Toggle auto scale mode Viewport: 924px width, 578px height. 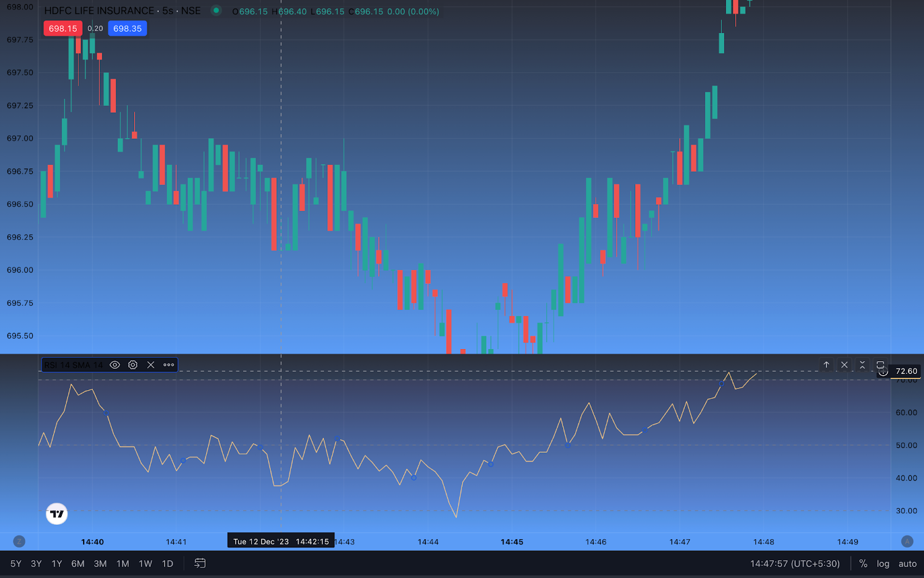(907, 564)
